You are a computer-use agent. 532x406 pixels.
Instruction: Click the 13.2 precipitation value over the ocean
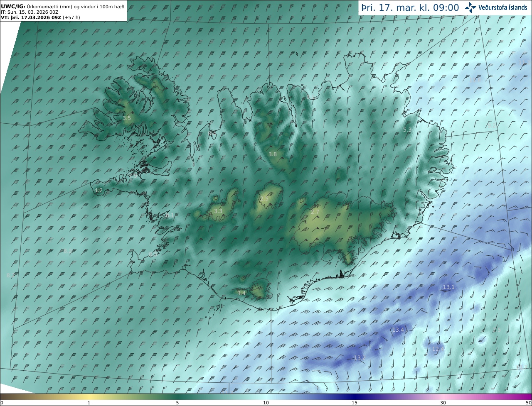(360, 358)
